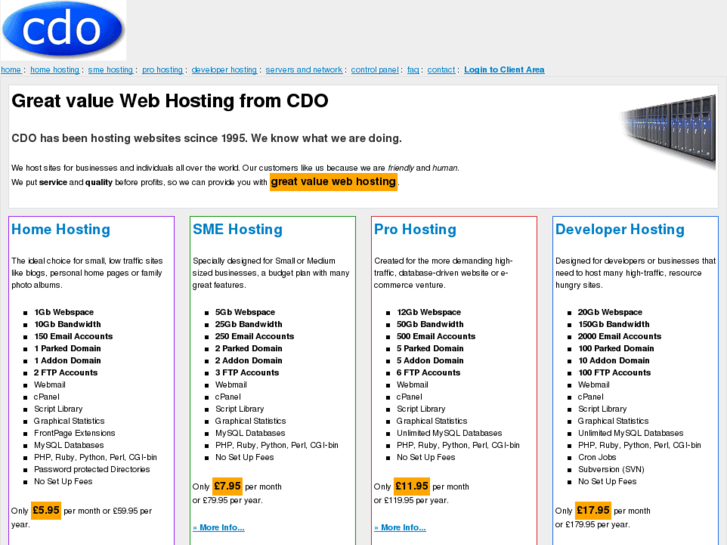727x545 pixels.
Task: Click 250 Email Accounts item
Action: [x=255, y=336]
